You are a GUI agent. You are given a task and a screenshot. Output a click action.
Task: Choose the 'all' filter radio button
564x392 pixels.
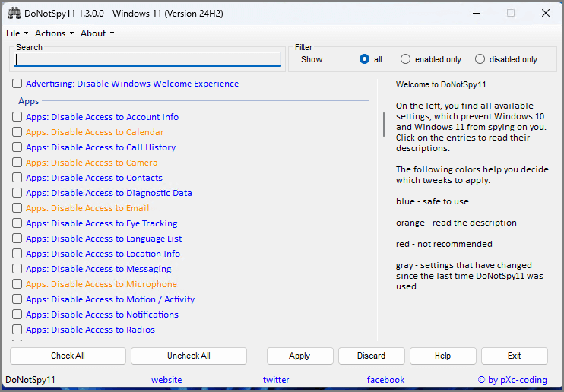[x=365, y=59]
